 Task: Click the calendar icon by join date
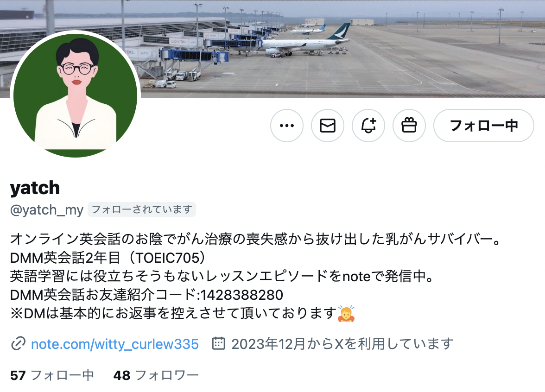pos(219,343)
